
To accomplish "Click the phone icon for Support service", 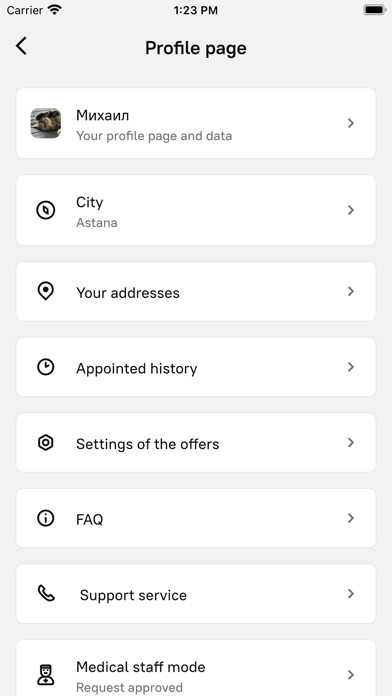I will (46, 593).
